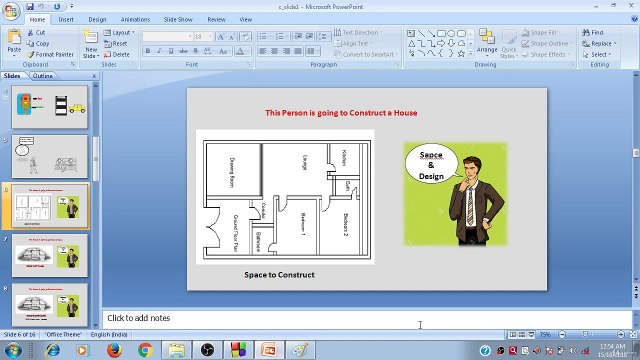Click the Office button logo
Viewport: 640px width, 360px height.
tap(11, 11)
